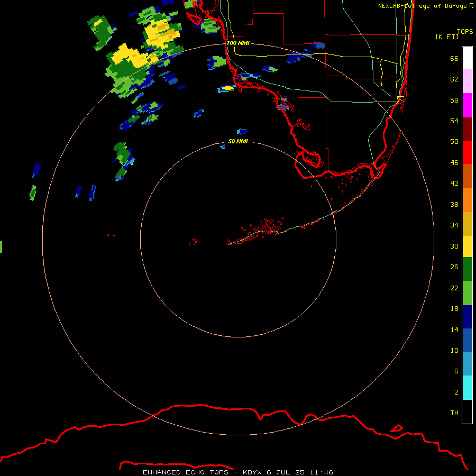476x476 pixels.
Task: Click the '50 NMI' range ring label
Action: [x=238, y=141]
